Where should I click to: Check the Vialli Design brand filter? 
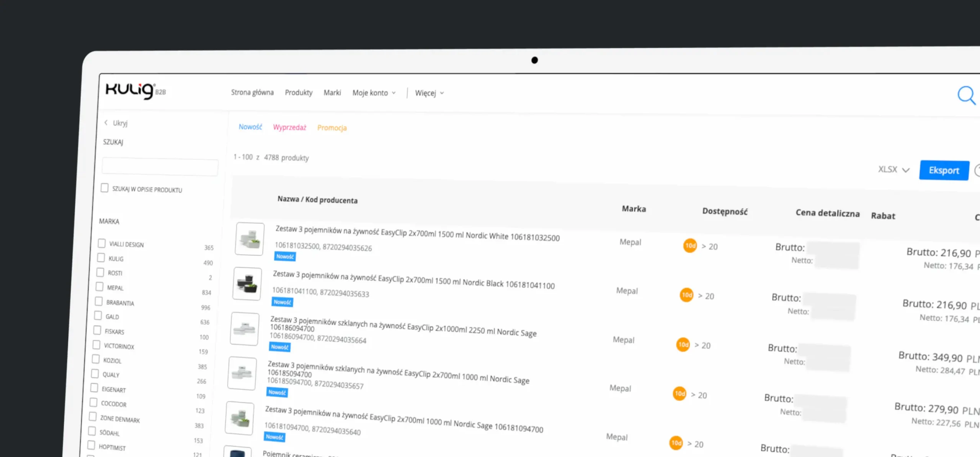pyautogui.click(x=101, y=243)
